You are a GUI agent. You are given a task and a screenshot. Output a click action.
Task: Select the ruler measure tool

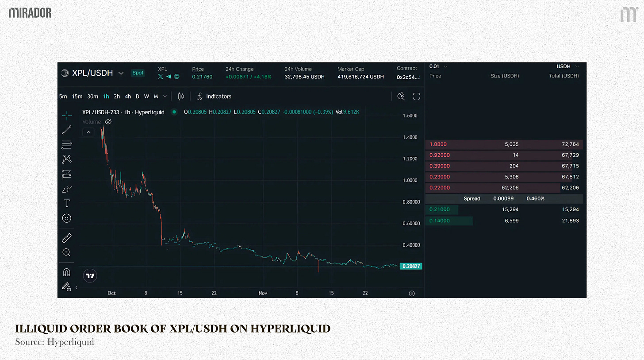67,238
